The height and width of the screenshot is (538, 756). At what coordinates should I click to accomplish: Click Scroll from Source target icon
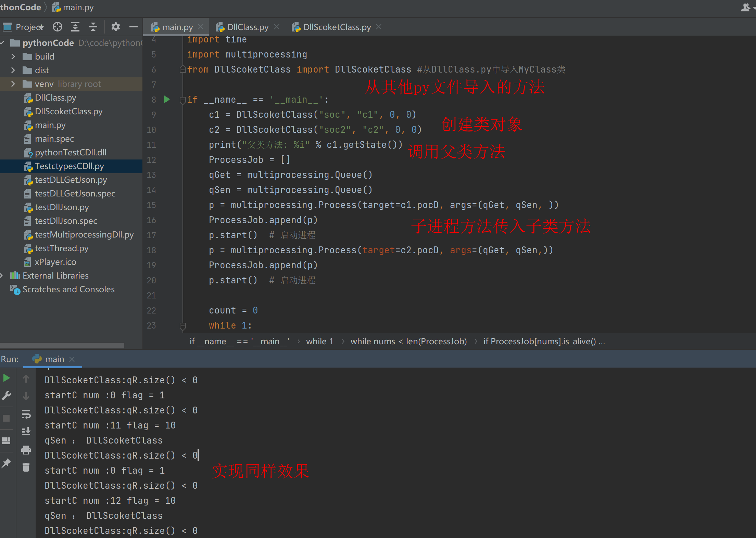pos(57,27)
